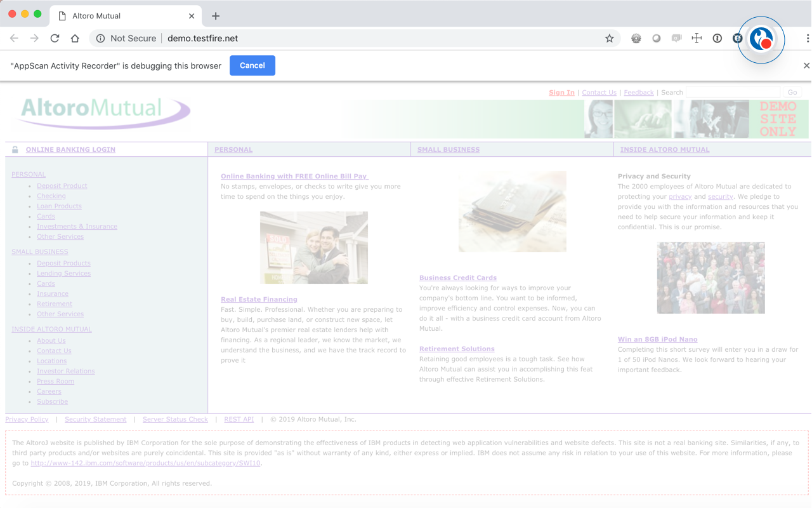Open Investments & Insurance in sidebar
This screenshot has width=812, height=508.
tap(77, 227)
